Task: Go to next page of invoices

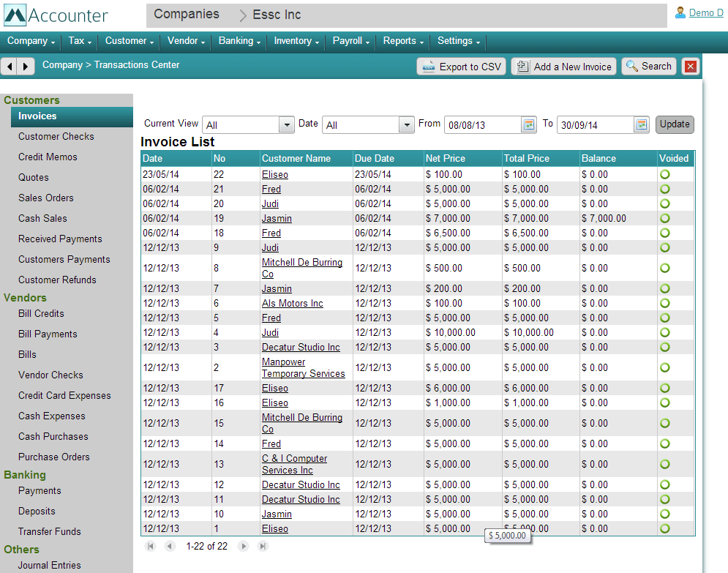Action: click(x=244, y=546)
